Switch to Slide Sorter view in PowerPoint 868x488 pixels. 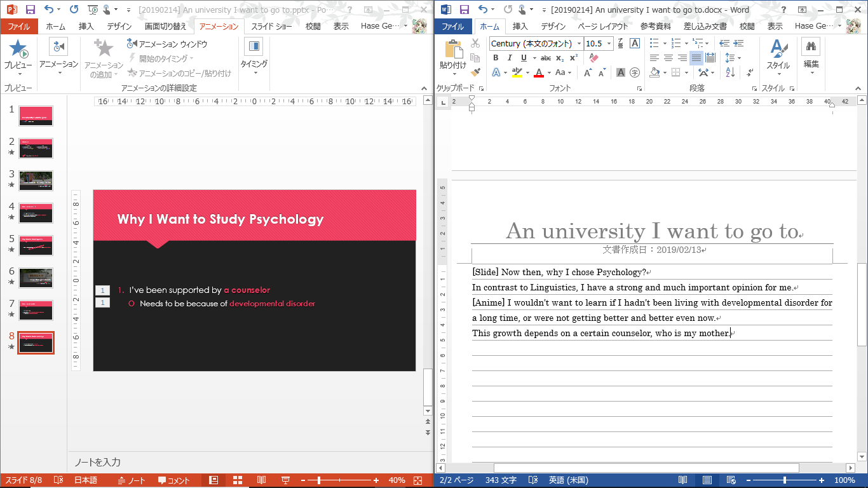click(x=237, y=480)
